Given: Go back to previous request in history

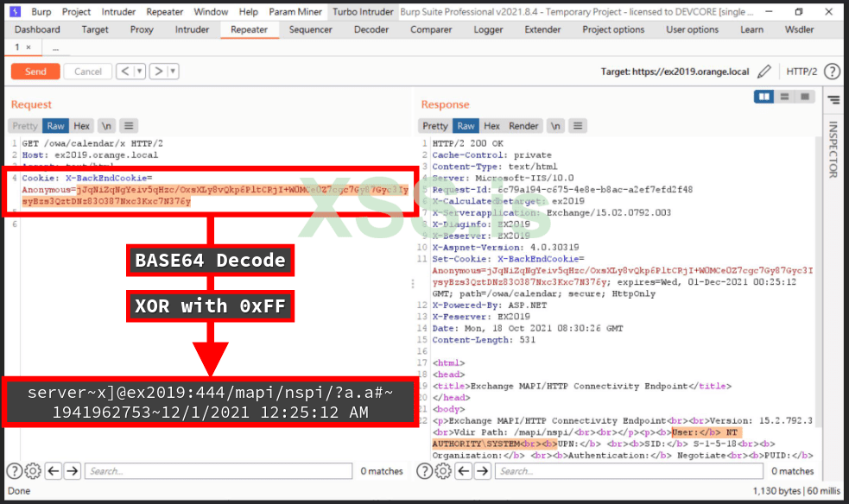Looking at the screenshot, I should (125, 72).
